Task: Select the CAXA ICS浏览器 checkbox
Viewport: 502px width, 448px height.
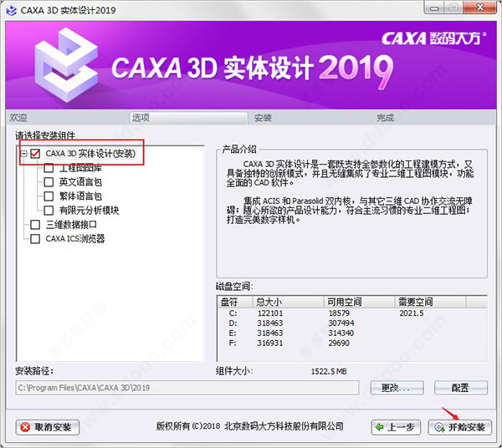Action: [35, 238]
